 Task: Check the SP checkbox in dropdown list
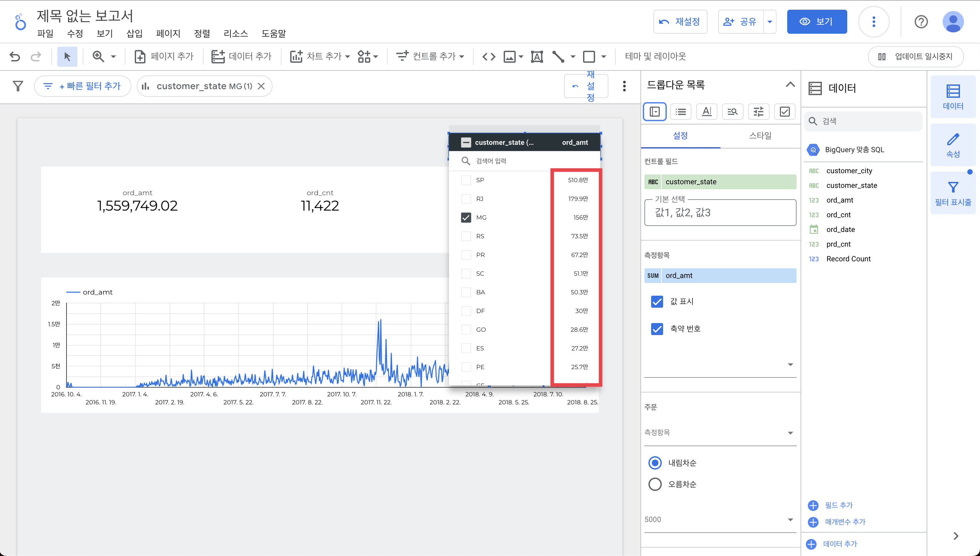(x=466, y=180)
